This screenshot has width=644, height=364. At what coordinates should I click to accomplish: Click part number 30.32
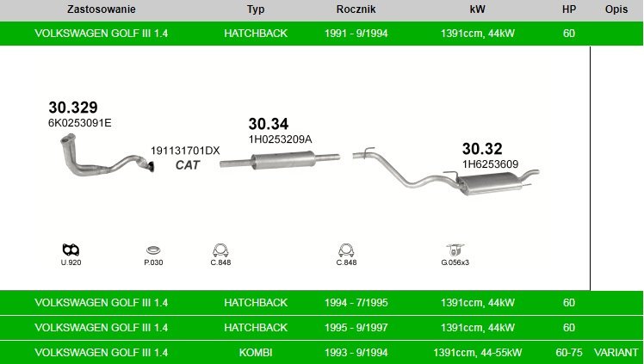point(482,149)
